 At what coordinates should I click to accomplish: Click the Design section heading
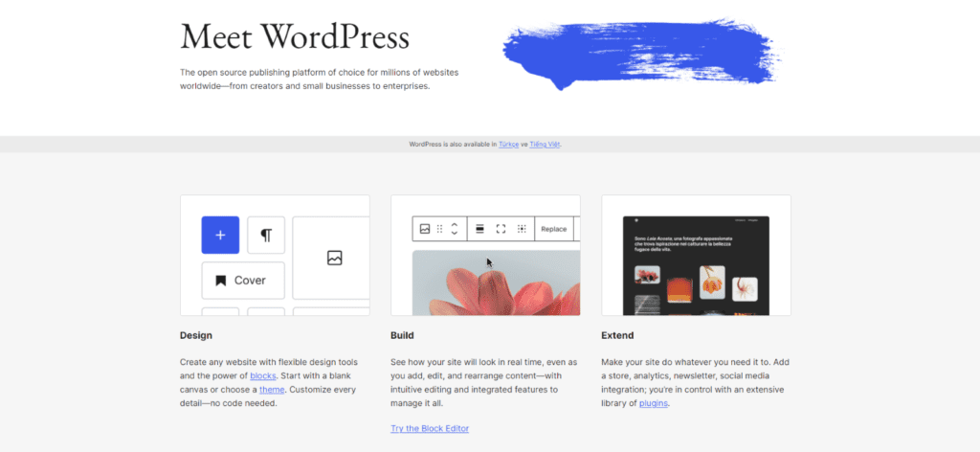point(196,336)
